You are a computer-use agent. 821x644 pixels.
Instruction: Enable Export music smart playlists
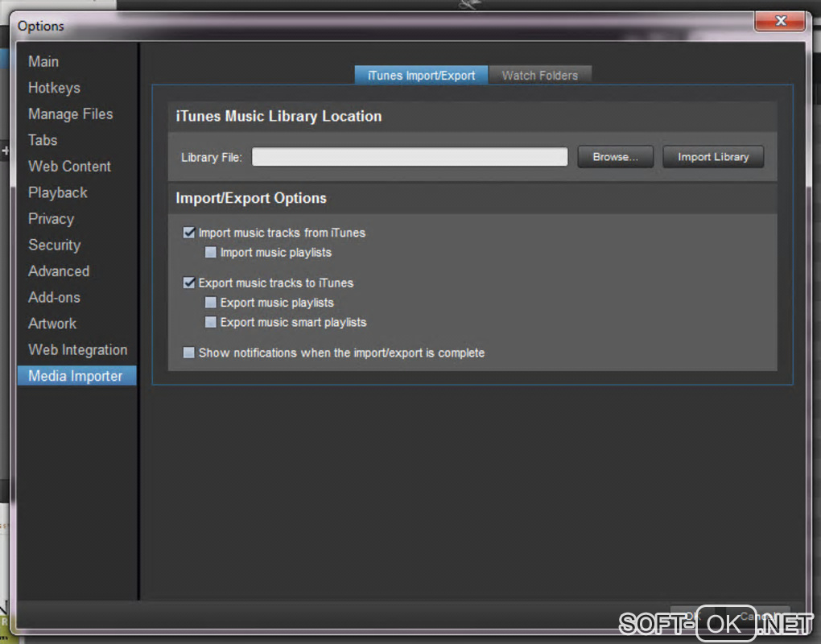(x=211, y=322)
